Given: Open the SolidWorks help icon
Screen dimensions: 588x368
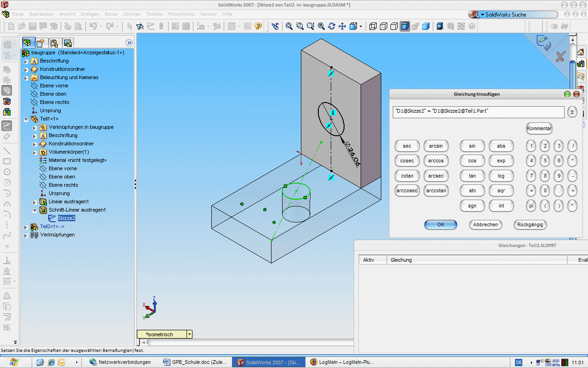Looking at the screenshot, I should click(258, 26).
